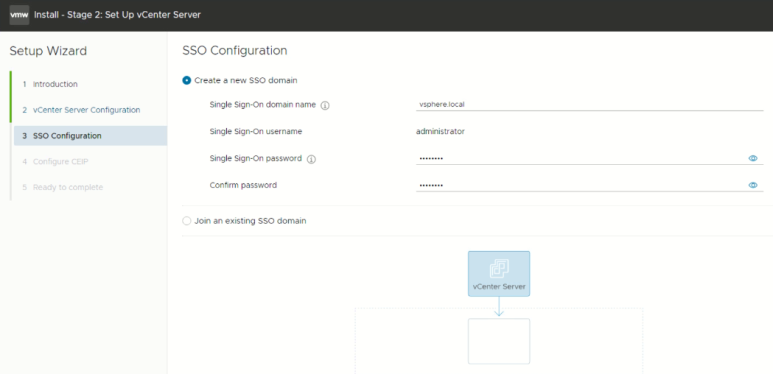This screenshot has width=773, height=374.
Task: Click the vCenter Server diagram icon
Action: point(499,273)
